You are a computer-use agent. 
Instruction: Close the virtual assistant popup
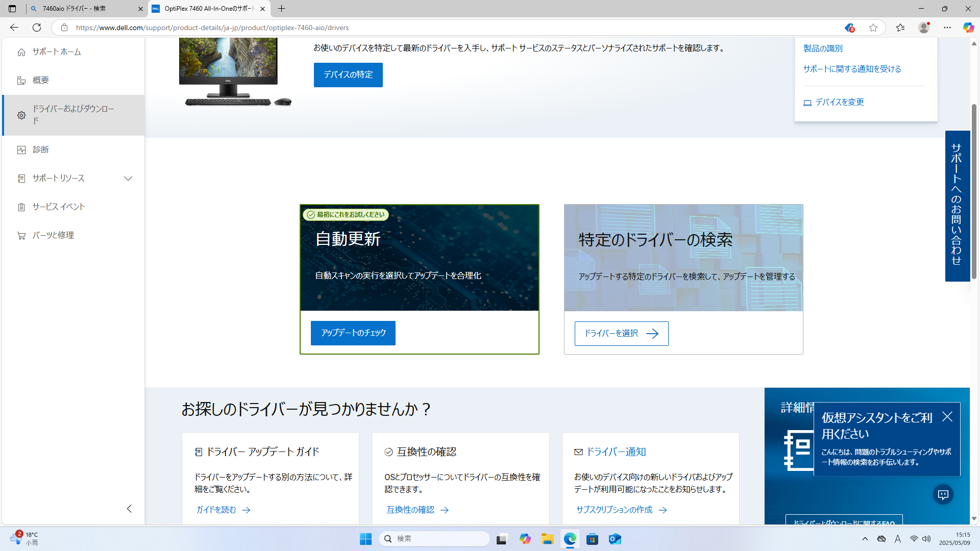(947, 417)
